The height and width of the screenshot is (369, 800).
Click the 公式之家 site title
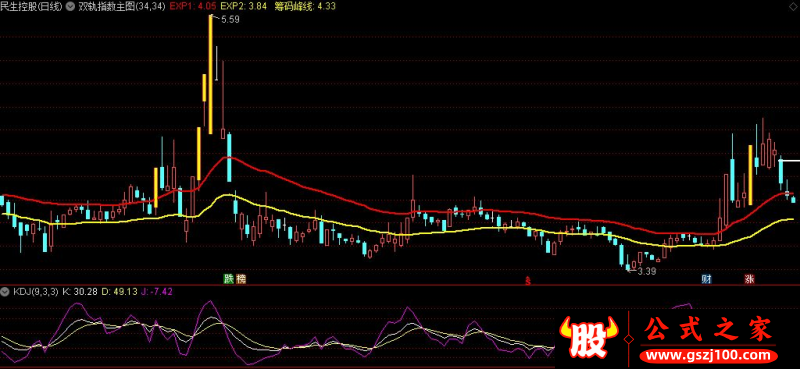click(x=708, y=330)
